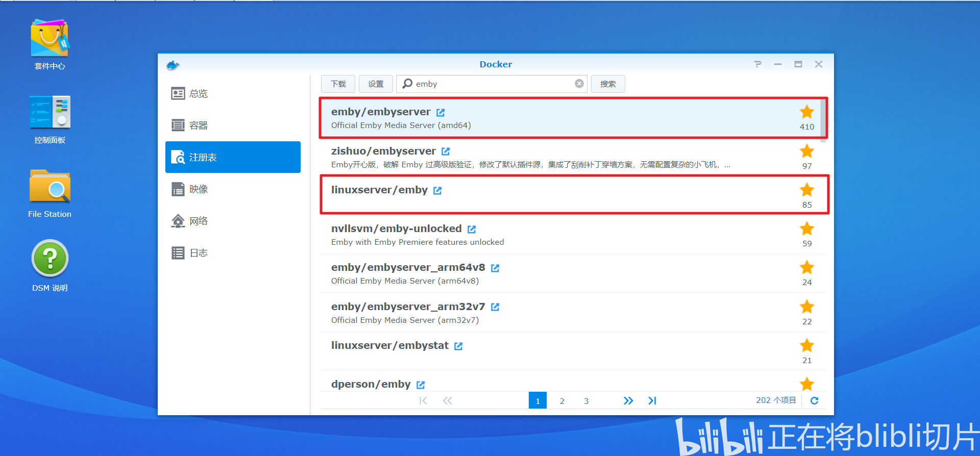980x456 pixels.
Task: Select the 注册表 registry section
Action: pyautogui.click(x=233, y=157)
